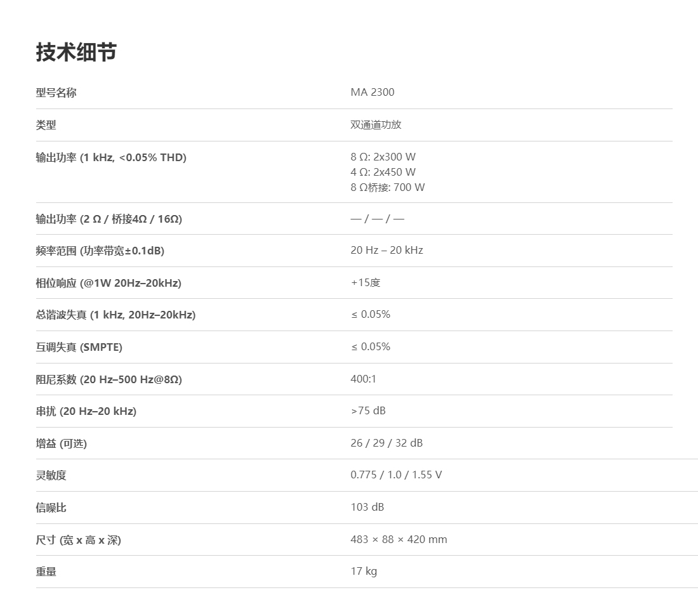Select ≤ 0.05% in the 互调失真 row
The width and height of the screenshot is (698, 616).
pyautogui.click(x=371, y=347)
